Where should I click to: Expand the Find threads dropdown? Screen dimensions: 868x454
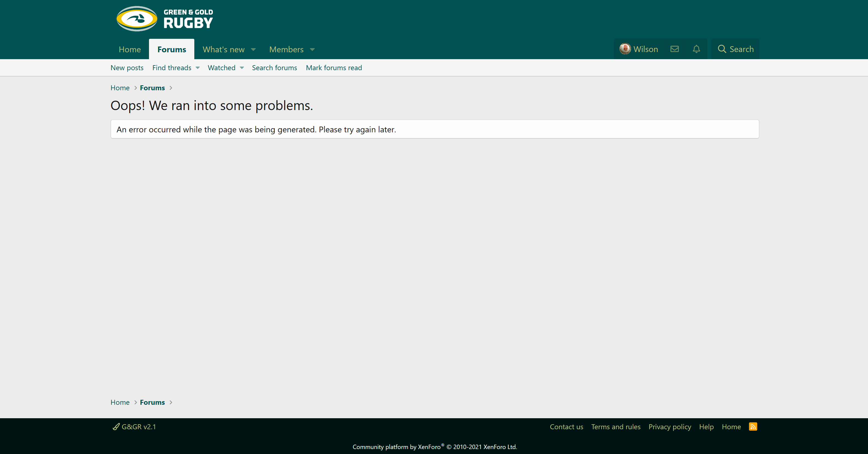click(198, 68)
